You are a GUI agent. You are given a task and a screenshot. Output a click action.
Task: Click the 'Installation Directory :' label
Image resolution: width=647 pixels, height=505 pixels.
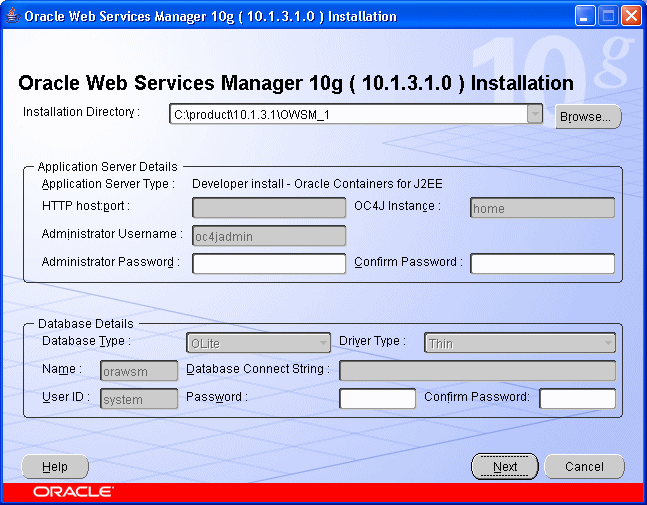81,112
